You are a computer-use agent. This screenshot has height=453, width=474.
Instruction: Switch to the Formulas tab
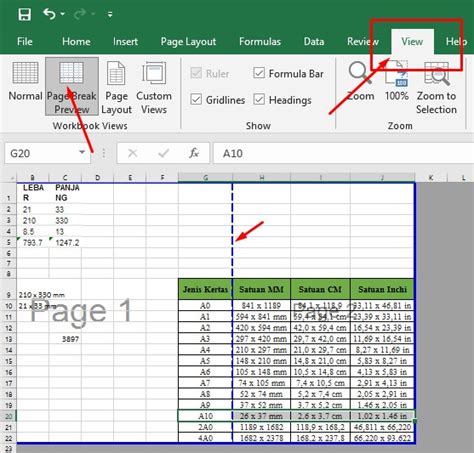point(260,42)
